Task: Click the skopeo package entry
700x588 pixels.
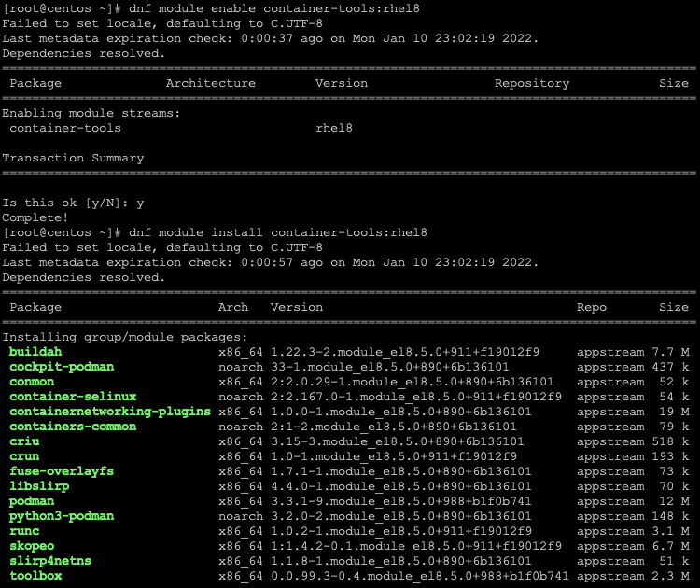Action: point(32,546)
